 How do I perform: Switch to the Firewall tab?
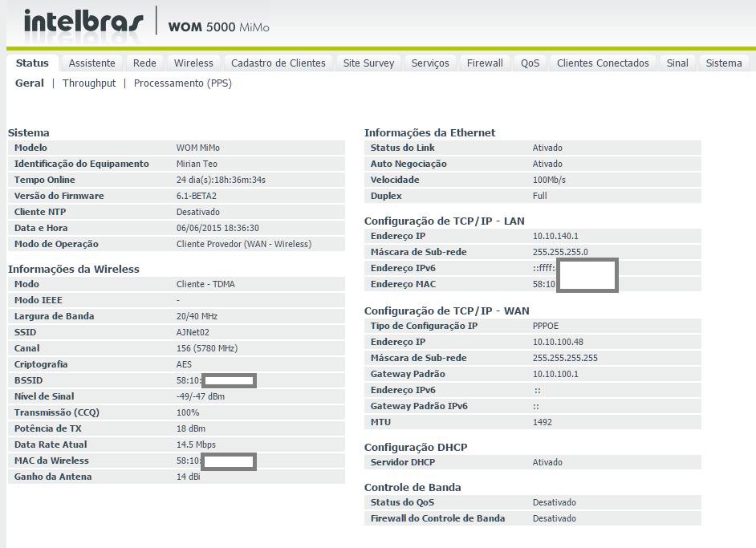point(485,63)
